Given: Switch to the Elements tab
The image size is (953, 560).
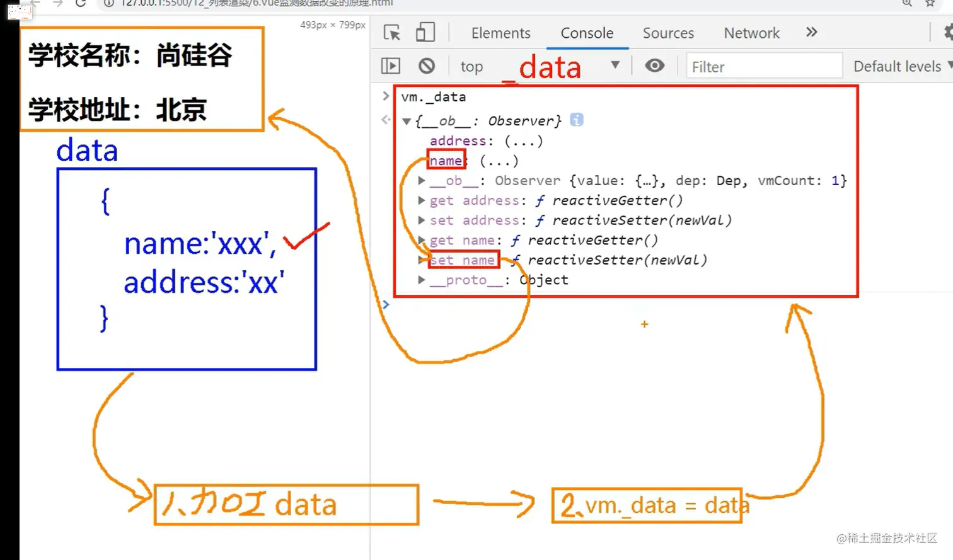Looking at the screenshot, I should [x=501, y=33].
